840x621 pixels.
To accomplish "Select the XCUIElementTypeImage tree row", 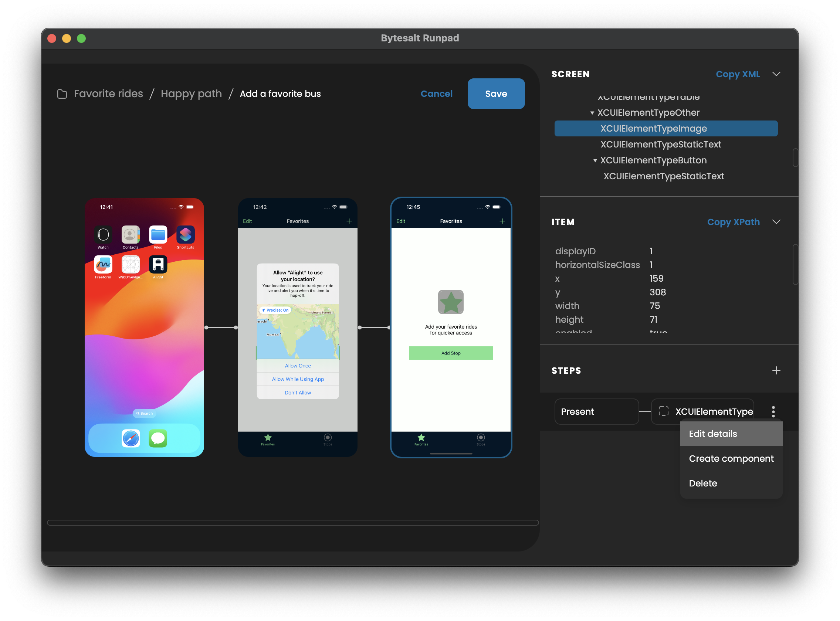I will [665, 129].
